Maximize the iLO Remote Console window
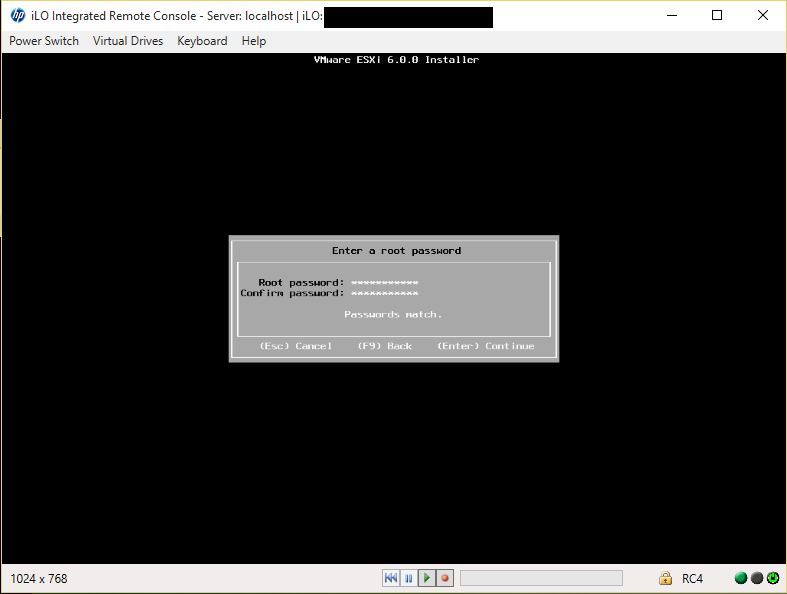This screenshot has width=787, height=594. pyautogui.click(x=717, y=16)
